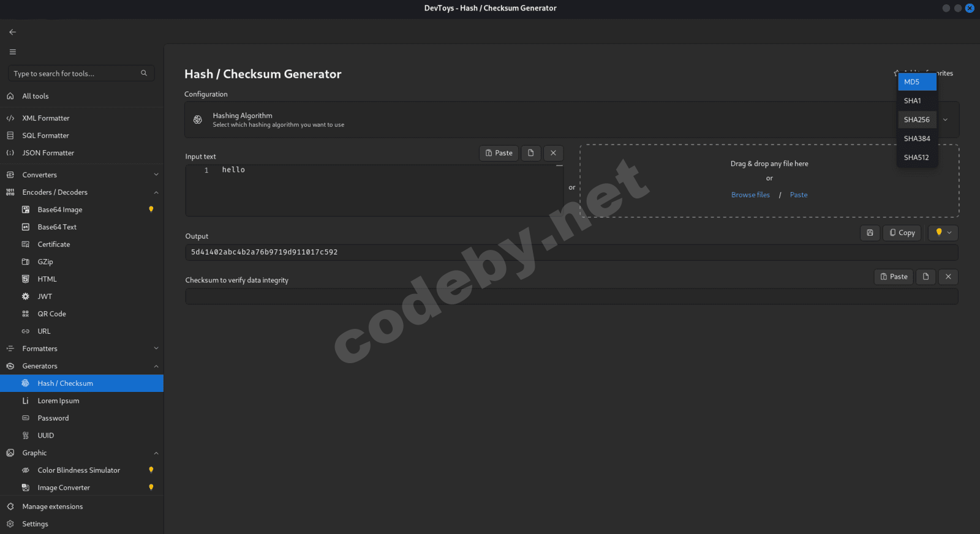Click the magnifier icon in the search box
The width and height of the screenshot is (980, 534).
coord(144,73)
